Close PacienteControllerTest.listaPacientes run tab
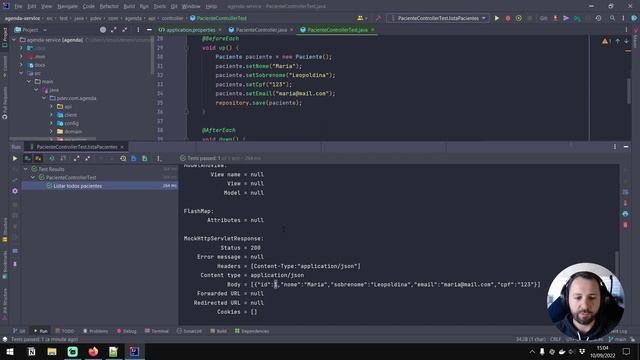 [x=122, y=147]
